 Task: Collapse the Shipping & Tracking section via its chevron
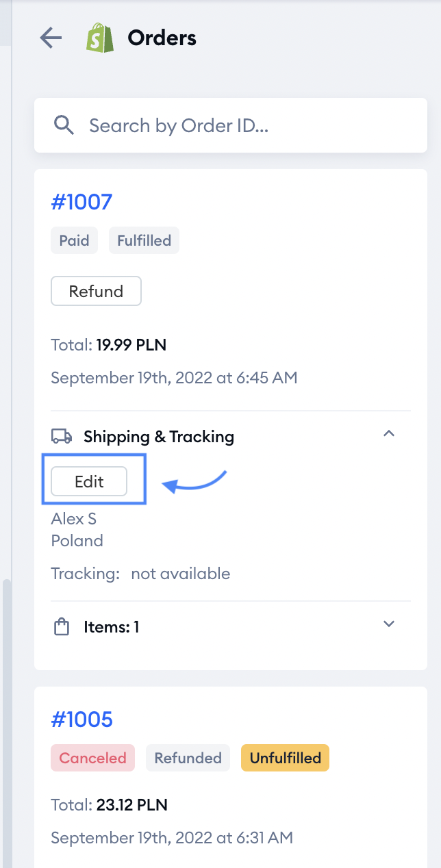pos(389,433)
